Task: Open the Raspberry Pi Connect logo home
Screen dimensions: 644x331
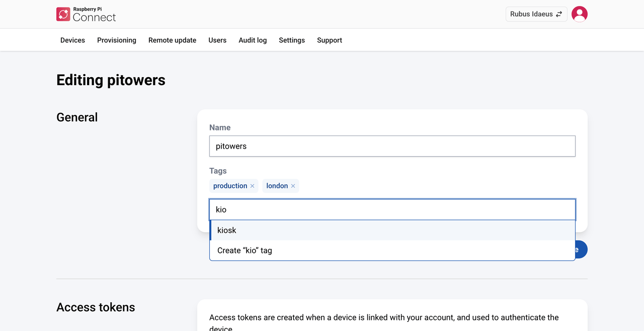Action: pyautogui.click(x=86, y=14)
